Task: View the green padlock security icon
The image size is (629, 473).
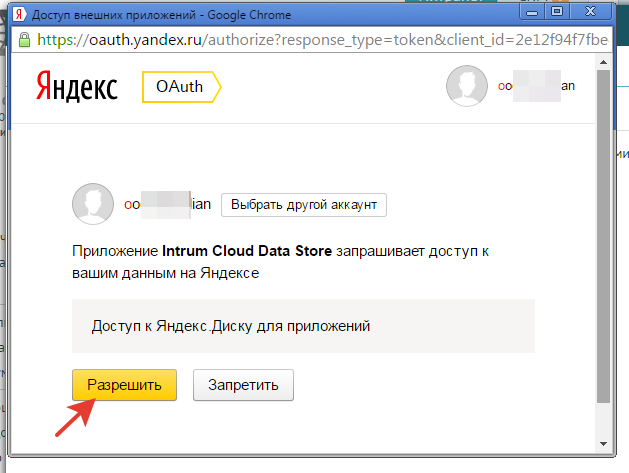Action: click(24, 40)
